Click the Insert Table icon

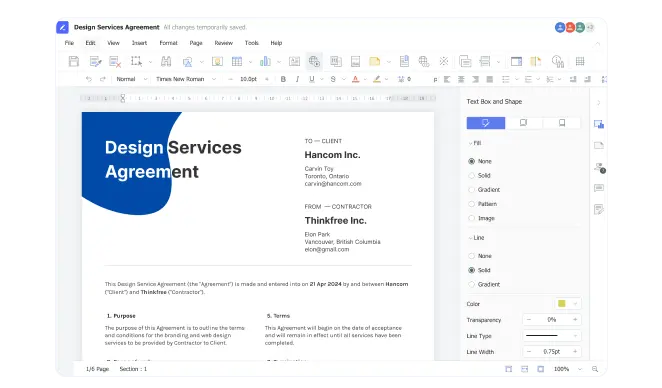pos(237,62)
